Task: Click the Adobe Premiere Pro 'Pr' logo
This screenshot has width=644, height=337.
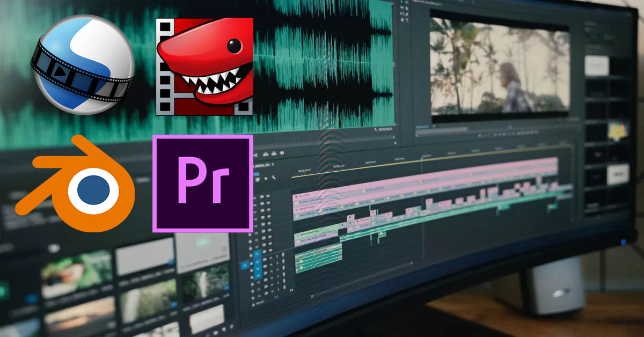Action: (x=203, y=184)
